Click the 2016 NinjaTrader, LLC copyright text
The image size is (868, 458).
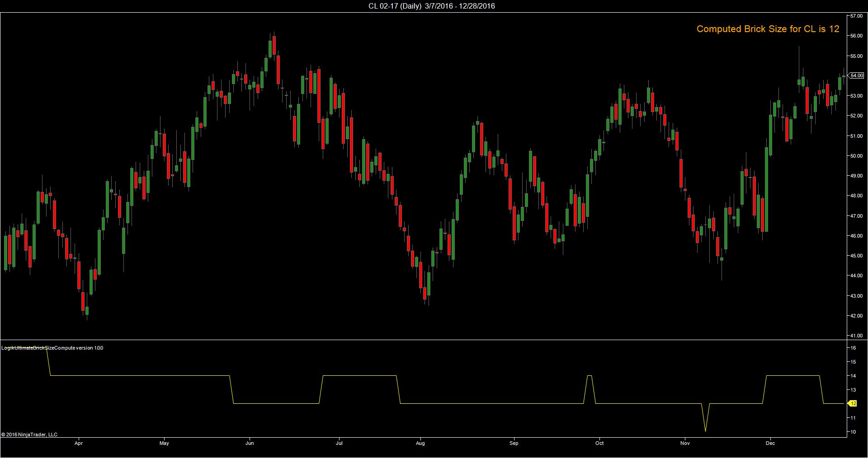point(29,435)
